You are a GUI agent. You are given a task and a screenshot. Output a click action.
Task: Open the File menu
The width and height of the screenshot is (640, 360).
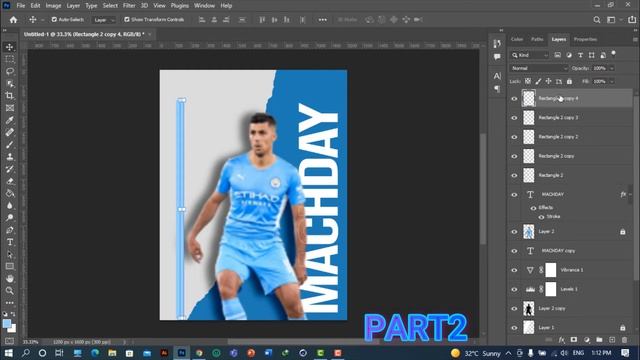pos(20,6)
